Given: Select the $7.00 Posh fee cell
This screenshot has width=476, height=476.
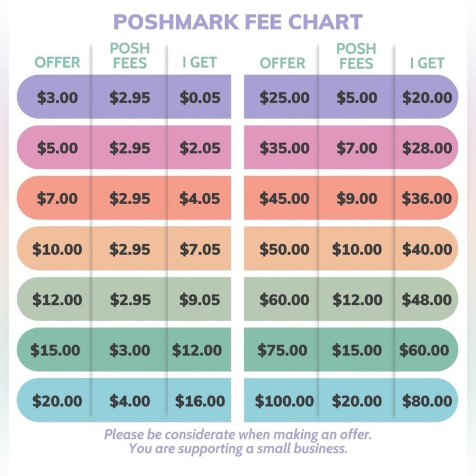Looking at the screenshot, I should coord(357,148).
